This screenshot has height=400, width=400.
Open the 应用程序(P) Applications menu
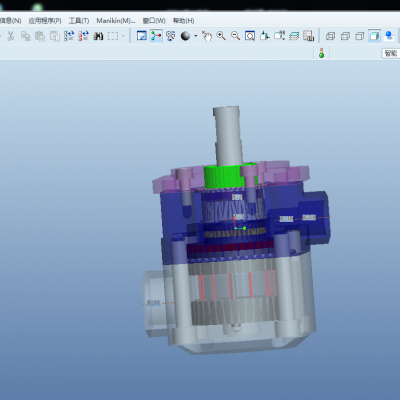click(45, 21)
